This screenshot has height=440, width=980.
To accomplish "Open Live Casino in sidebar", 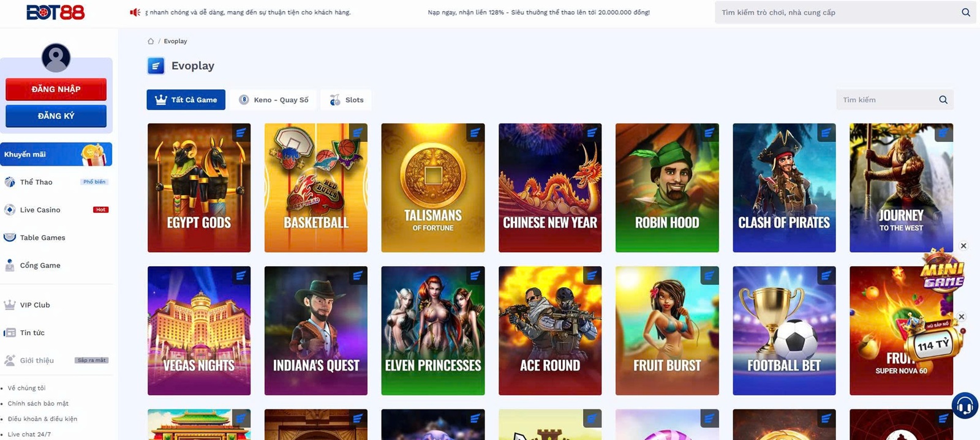I will pyautogui.click(x=40, y=210).
